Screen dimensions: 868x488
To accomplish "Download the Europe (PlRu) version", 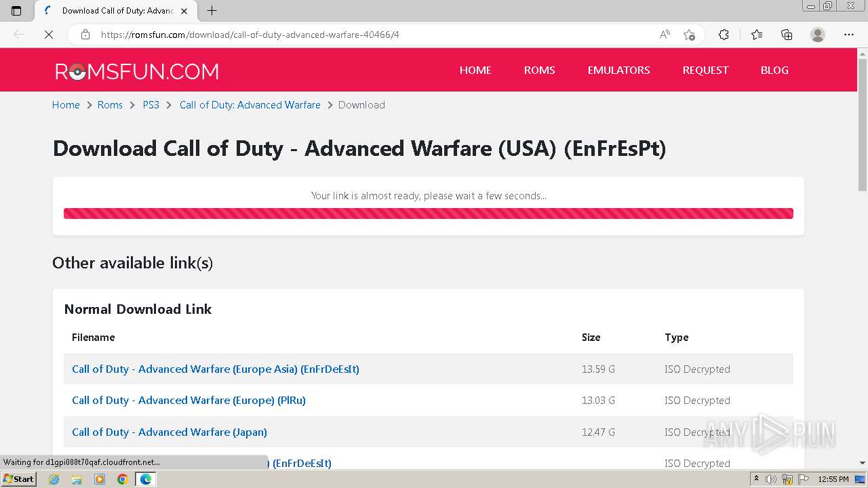I will (189, 401).
